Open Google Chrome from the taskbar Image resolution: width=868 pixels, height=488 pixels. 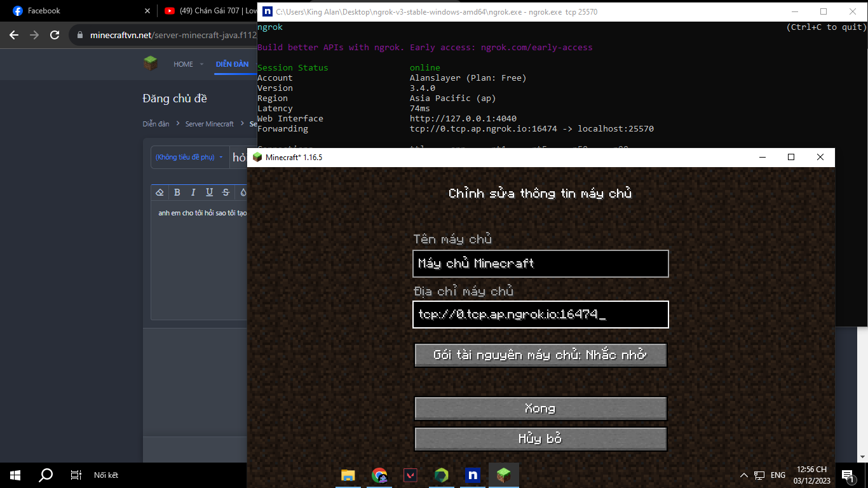[x=379, y=475]
